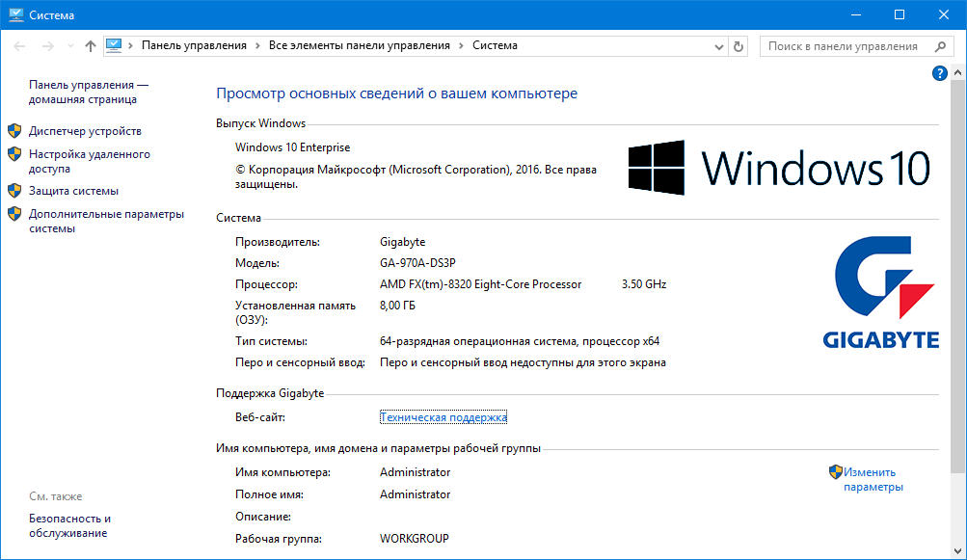Click the Gigabyte logo image
The height and width of the screenshot is (560, 967).
coord(880,293)
